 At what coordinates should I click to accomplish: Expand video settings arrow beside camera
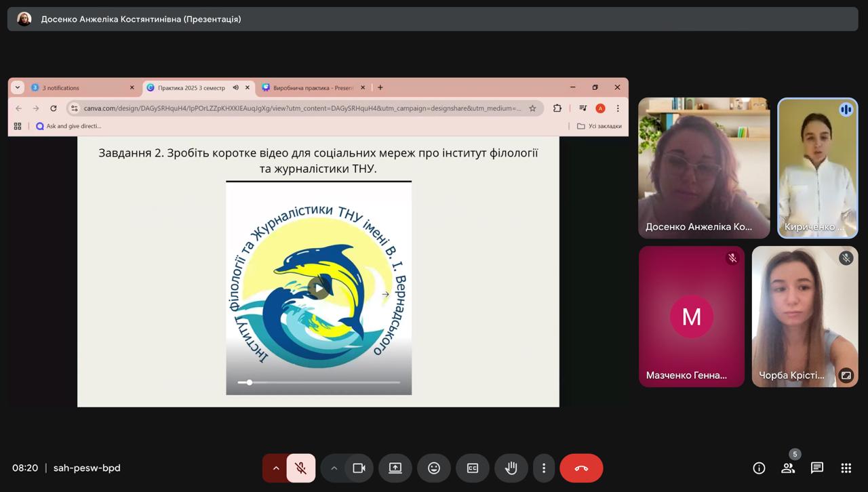[334, 468]
